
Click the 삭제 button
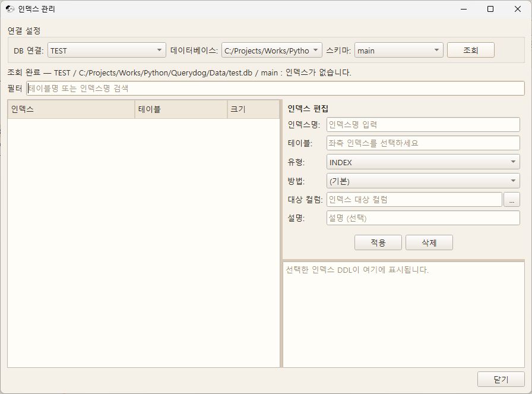click(429, 242)
